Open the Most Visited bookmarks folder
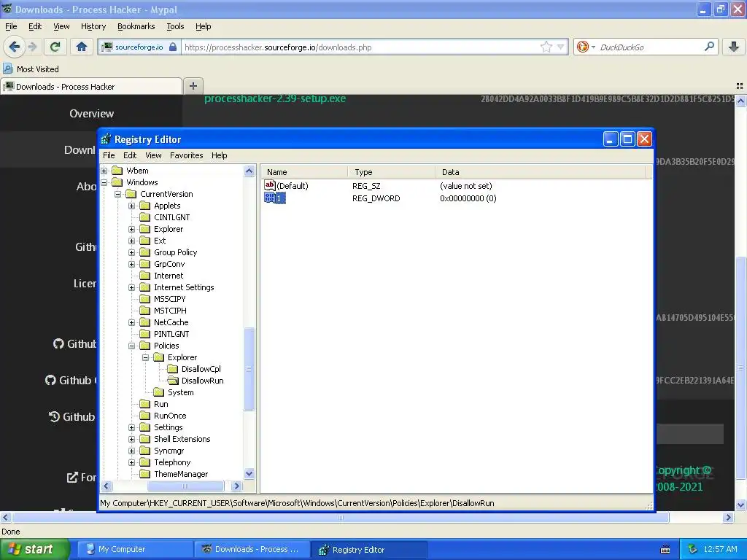 31,69
